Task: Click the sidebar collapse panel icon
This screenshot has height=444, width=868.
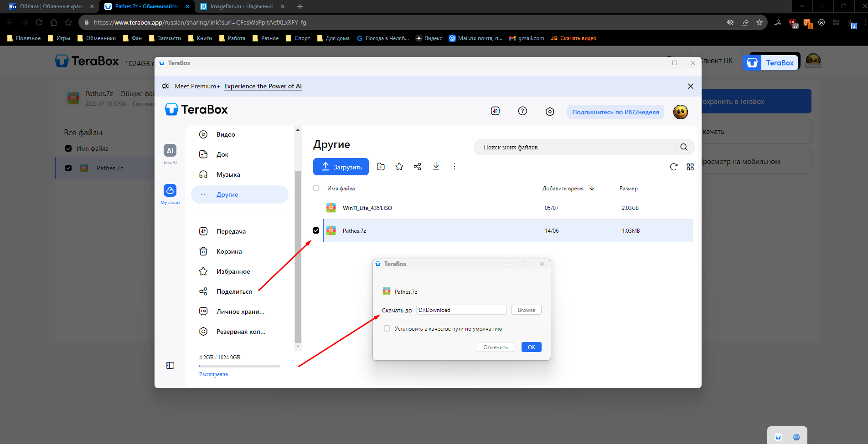Action: [x=170, y=365]
